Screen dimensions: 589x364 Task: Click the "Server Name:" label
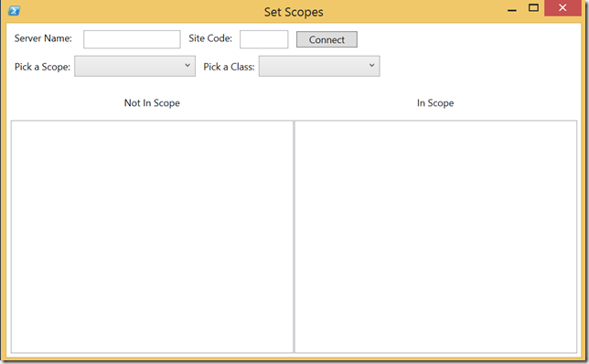pos(43,38)
